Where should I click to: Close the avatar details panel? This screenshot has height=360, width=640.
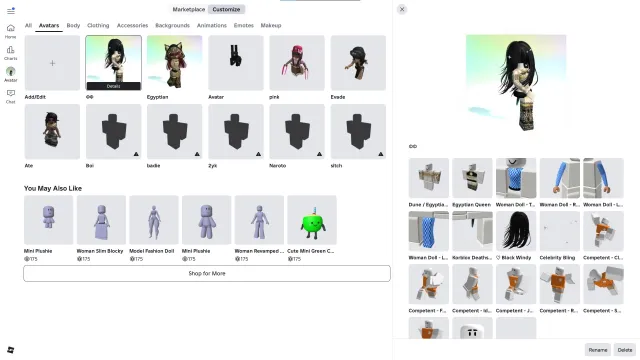pyautogui.click(x=402, y=9)
